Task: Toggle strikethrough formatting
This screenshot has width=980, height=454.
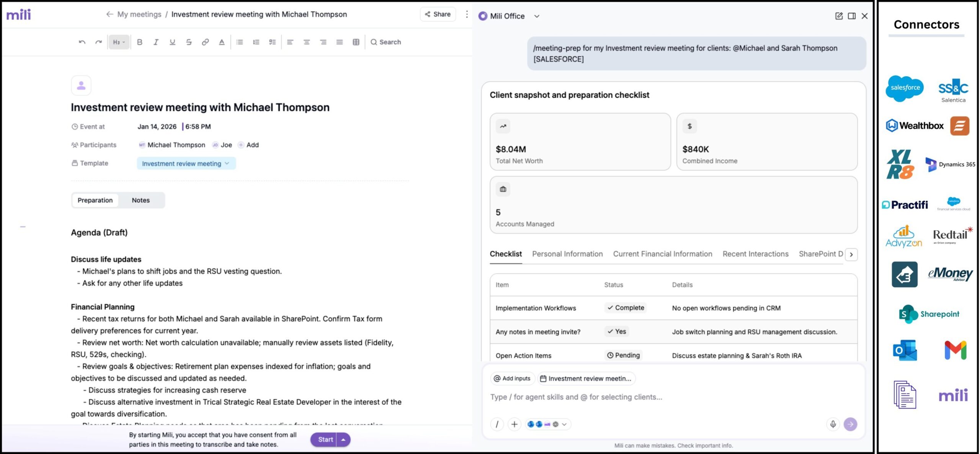Action: (x=188, y=42)
